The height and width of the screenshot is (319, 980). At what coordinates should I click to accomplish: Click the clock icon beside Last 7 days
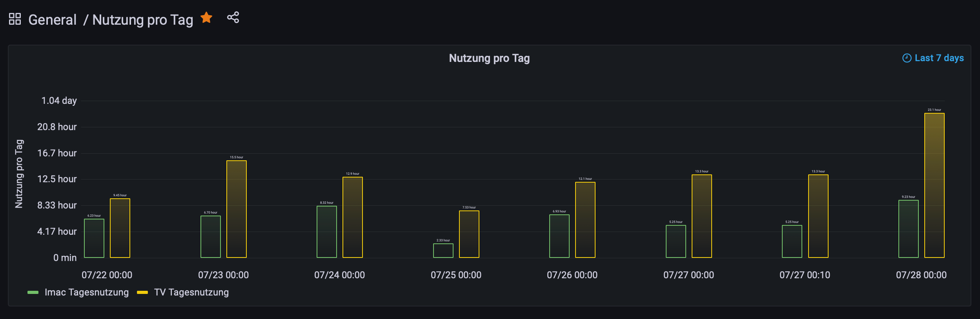(x=907, y=58)
